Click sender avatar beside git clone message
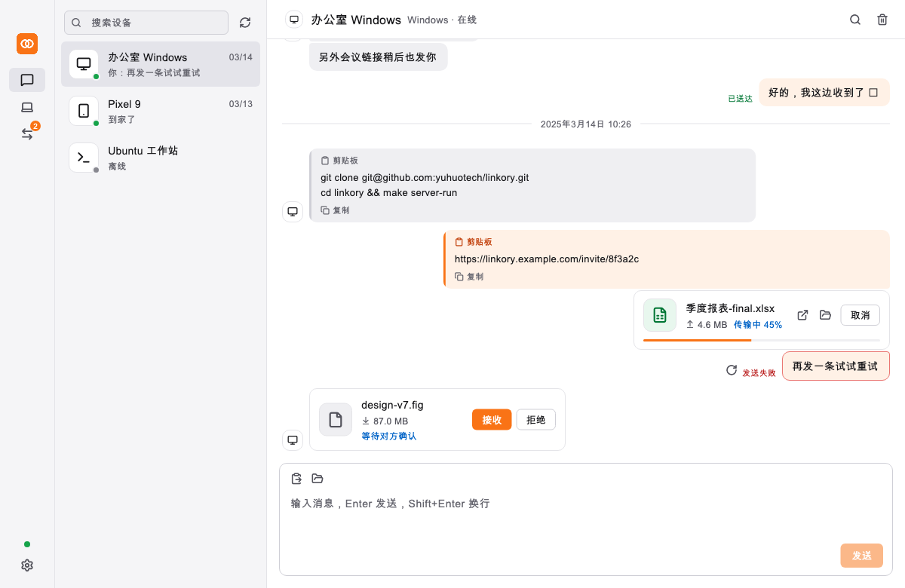 (x=293, y=212)
